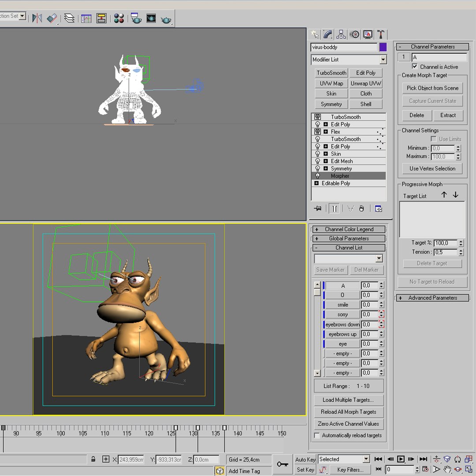Open the Layer Manager icon
This screenshot has height=476, width=476.
click(x=69, y=18)
